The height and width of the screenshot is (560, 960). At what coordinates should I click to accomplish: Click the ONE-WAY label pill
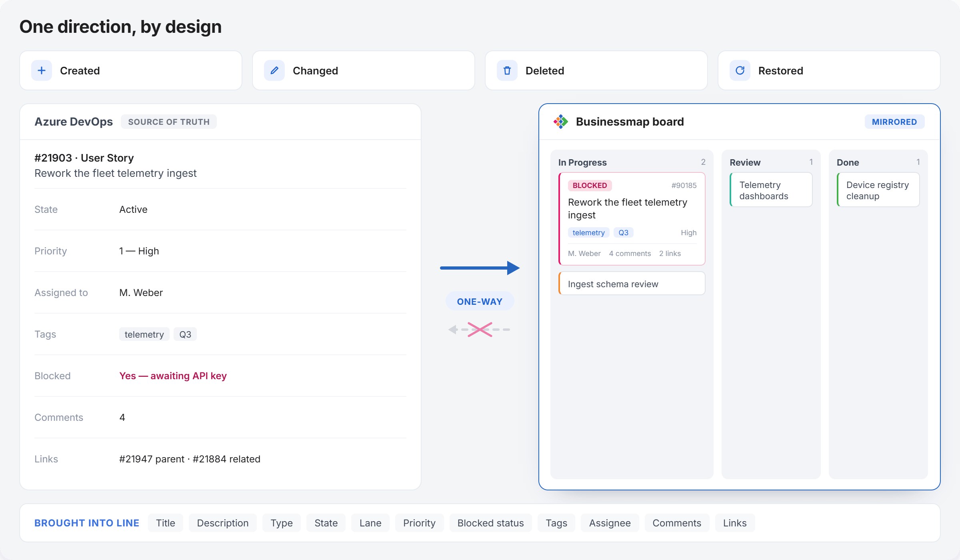480,302
